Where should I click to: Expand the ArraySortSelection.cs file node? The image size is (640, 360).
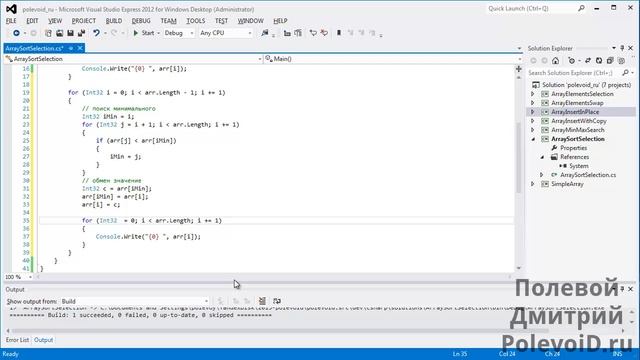[542, 175]
